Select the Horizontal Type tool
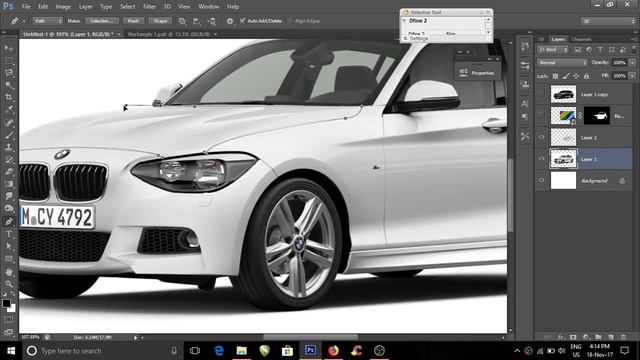 9,234
